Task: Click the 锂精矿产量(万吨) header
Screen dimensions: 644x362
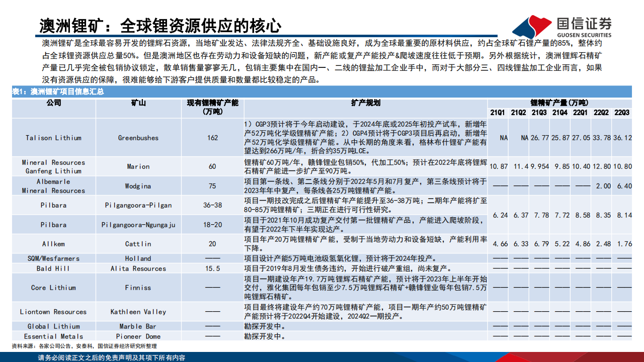Action: point(559,103)
